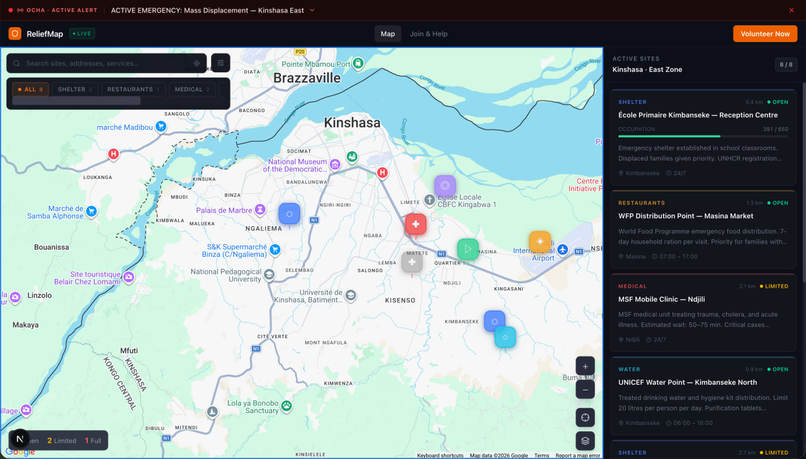Click Report a map error link

tap(578, 455)
